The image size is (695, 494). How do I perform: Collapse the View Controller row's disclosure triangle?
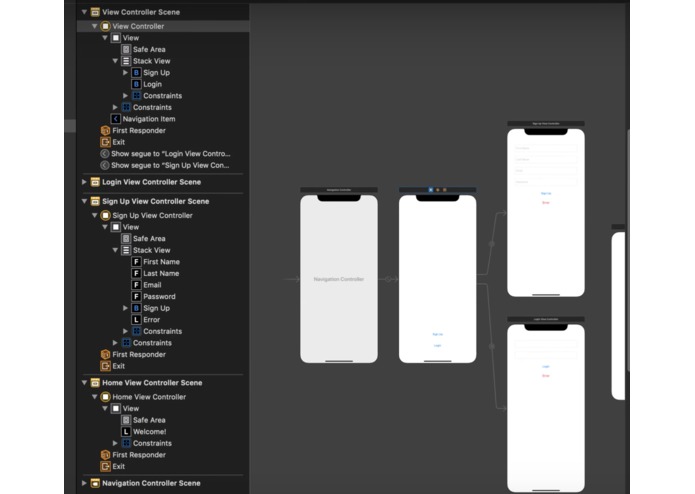click(x=94, y=26)
